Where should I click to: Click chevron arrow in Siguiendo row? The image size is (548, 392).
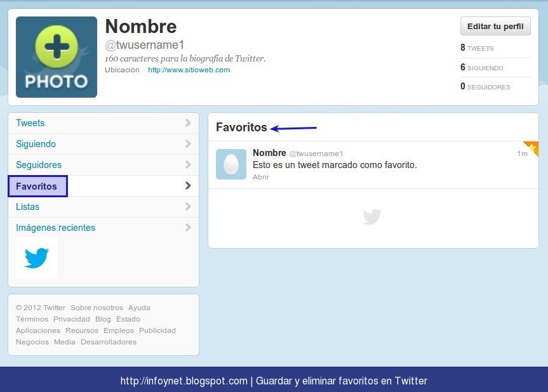(188, 144)
